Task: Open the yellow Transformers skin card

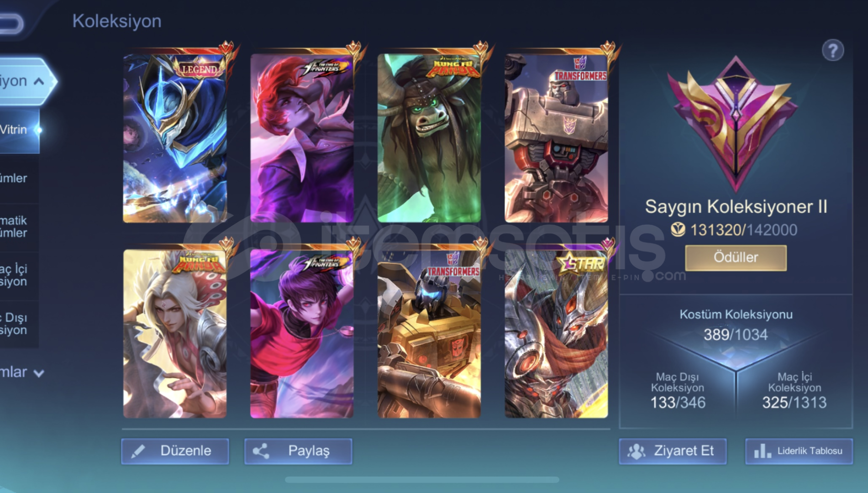Action: click(x=429, y=334)
